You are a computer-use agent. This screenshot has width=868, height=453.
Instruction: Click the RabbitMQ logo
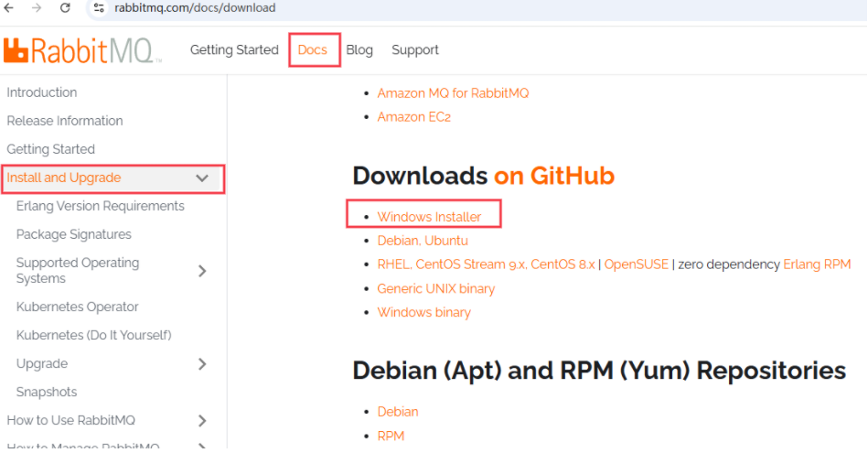pos(82,50)
